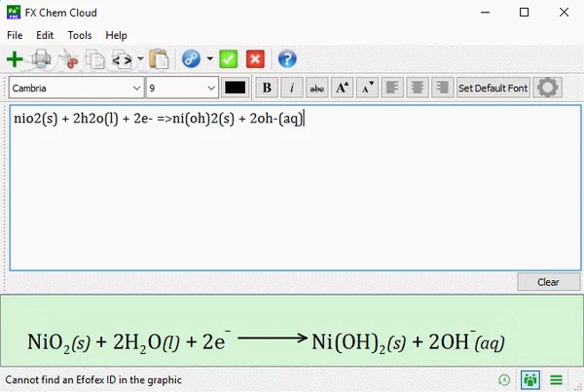Minimize the FX Chem Cloud window
The width and height of the screenshot is (584, 392).
[x=485, y=13]
